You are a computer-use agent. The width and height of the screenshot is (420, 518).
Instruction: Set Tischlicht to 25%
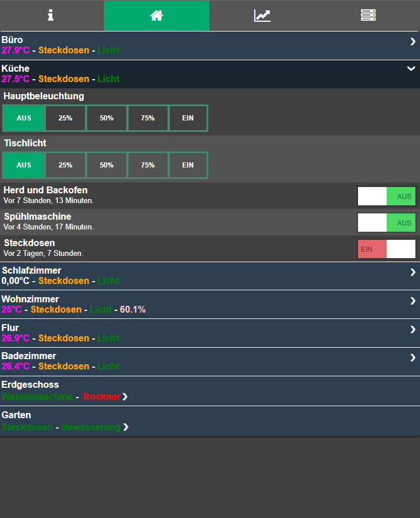(x=65, y=165)
